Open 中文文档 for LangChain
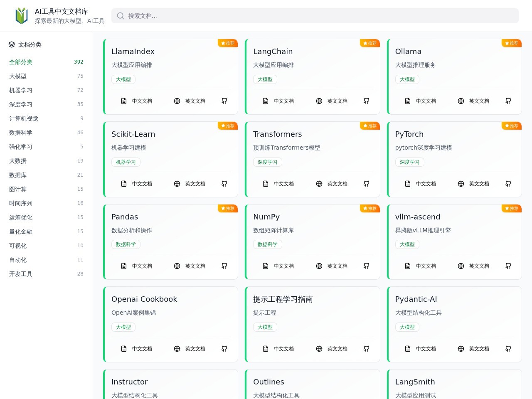532x399 pixels. 278,101
